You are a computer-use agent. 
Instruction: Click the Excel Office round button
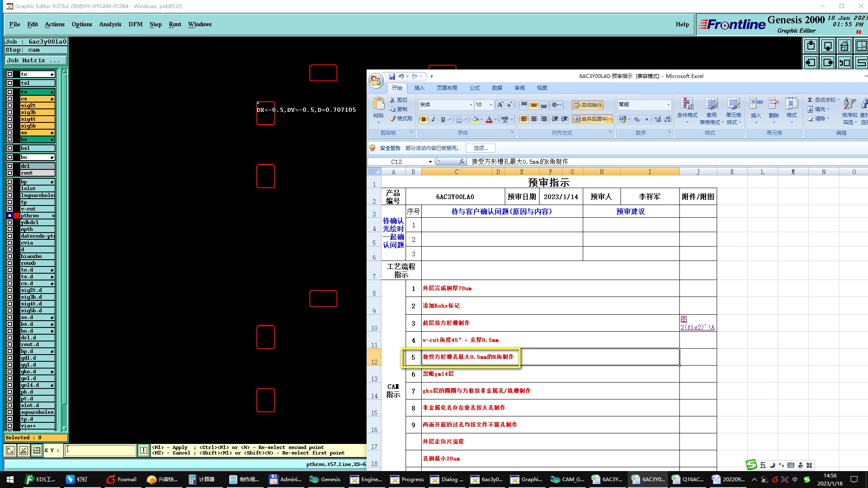tap(376, 80)
